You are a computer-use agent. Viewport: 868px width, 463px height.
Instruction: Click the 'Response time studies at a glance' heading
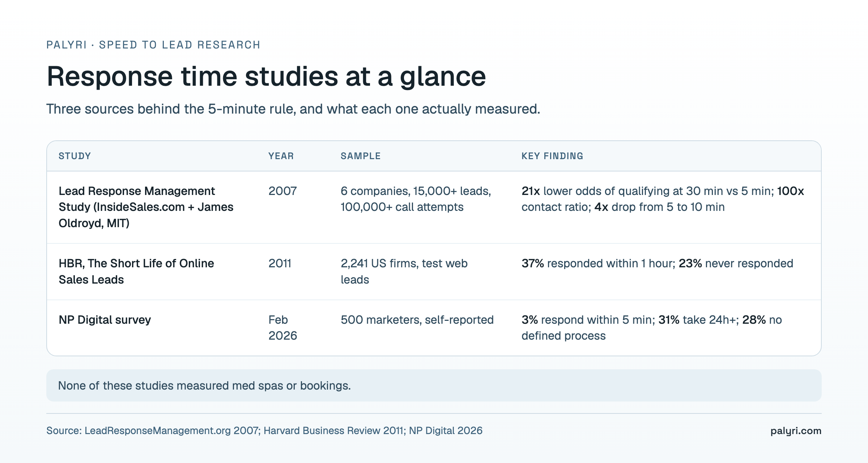[266, 77]
